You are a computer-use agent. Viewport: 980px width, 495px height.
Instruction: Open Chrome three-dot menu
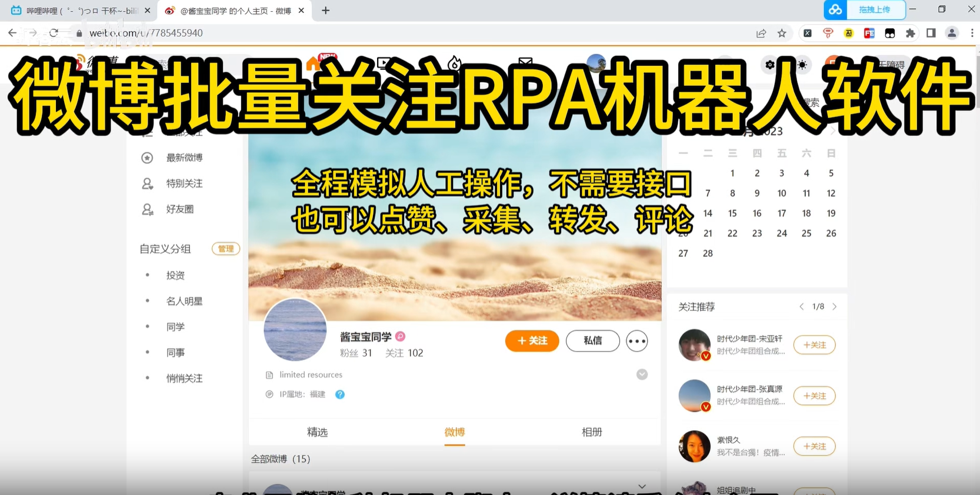[972, 34]
